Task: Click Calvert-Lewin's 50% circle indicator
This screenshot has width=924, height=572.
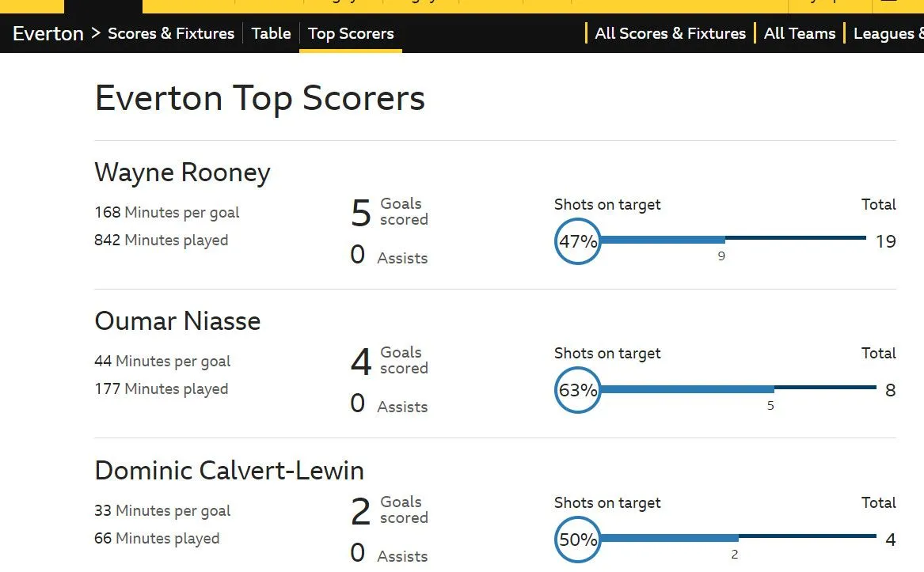Action: click(578, 540)
